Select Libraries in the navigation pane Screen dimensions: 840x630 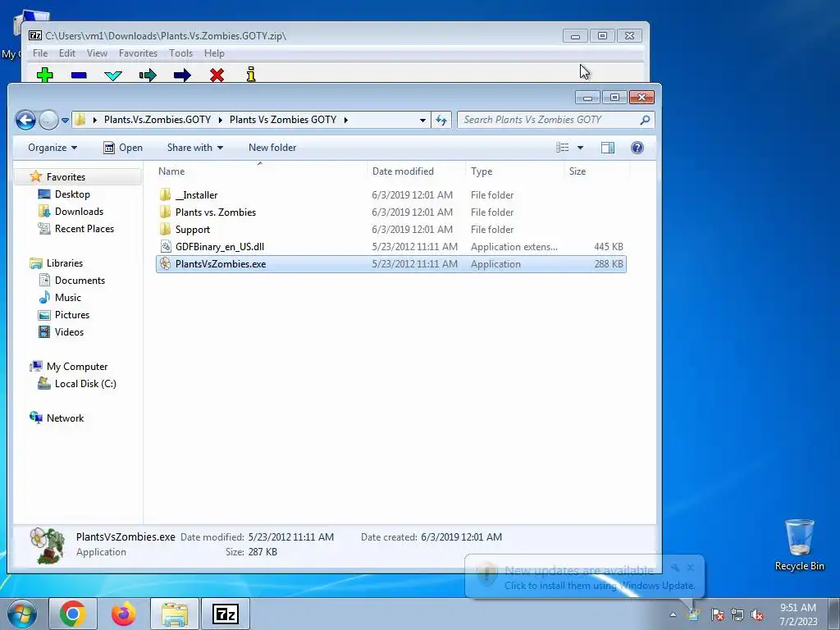pyautogui.click(x=64, y=263)
